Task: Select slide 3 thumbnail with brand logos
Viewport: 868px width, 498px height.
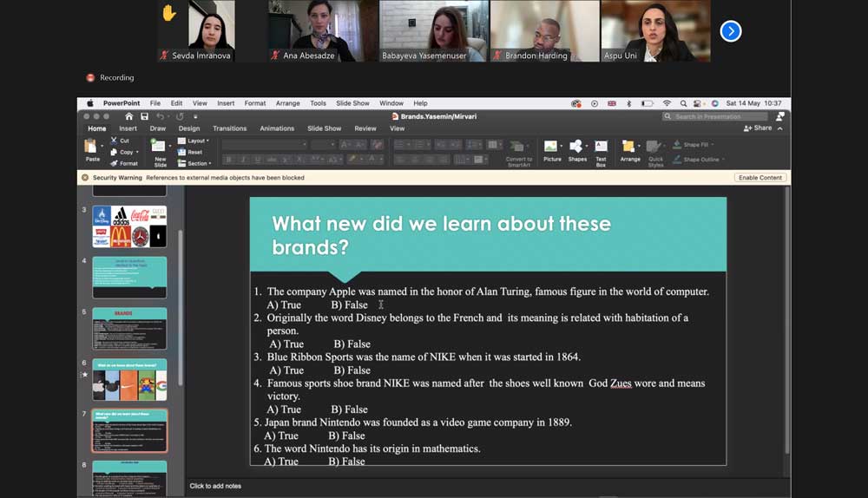Action: [129, 226]
